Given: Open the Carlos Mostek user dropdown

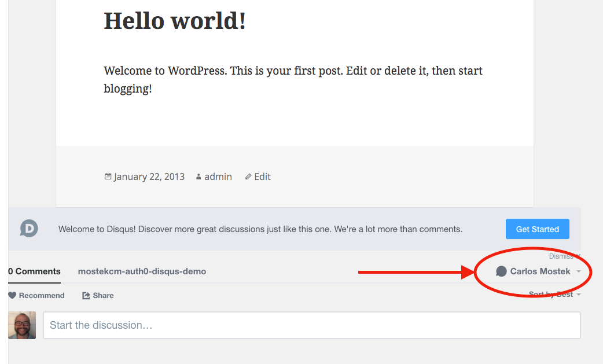Looking at the screenshot, I should point(538,271).
